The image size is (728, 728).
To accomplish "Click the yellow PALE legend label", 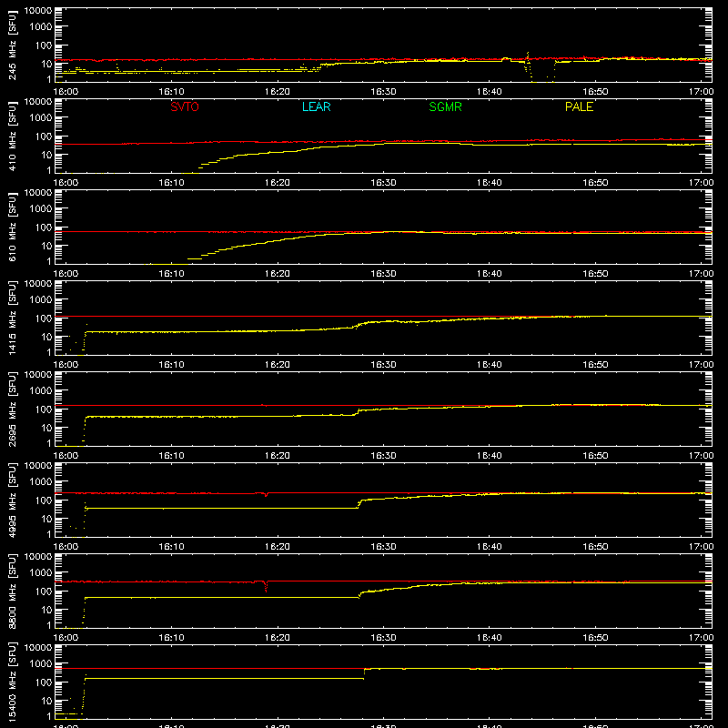I will [x=579, y=106].
